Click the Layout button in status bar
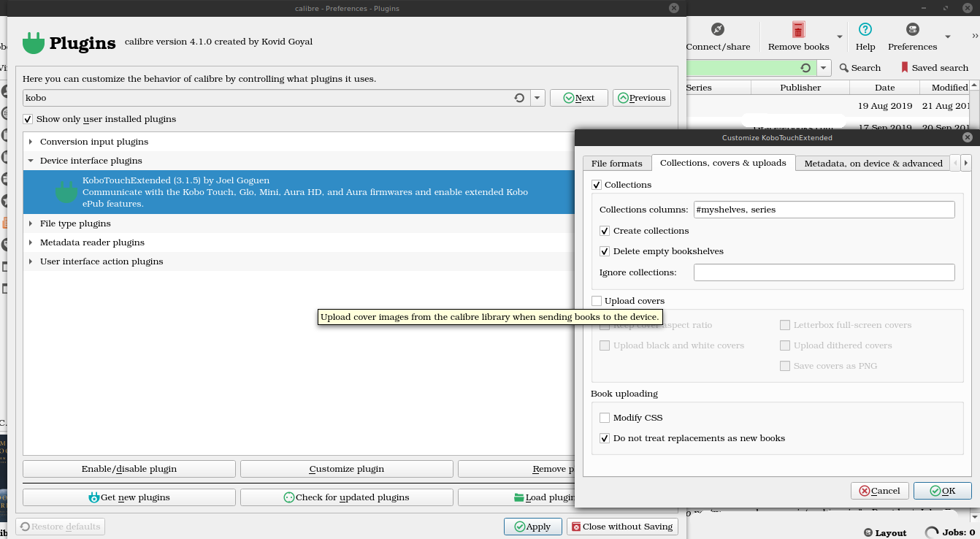 click(884, 532)
